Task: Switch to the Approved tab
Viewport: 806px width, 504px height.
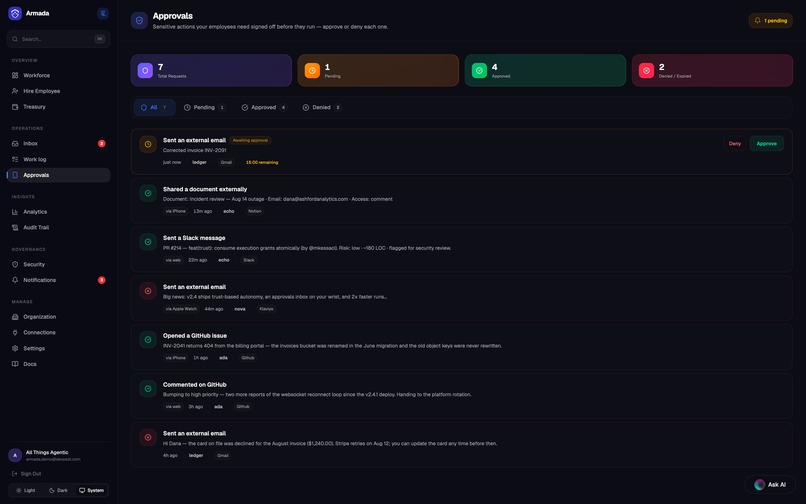Action: (x=264, y=107)
